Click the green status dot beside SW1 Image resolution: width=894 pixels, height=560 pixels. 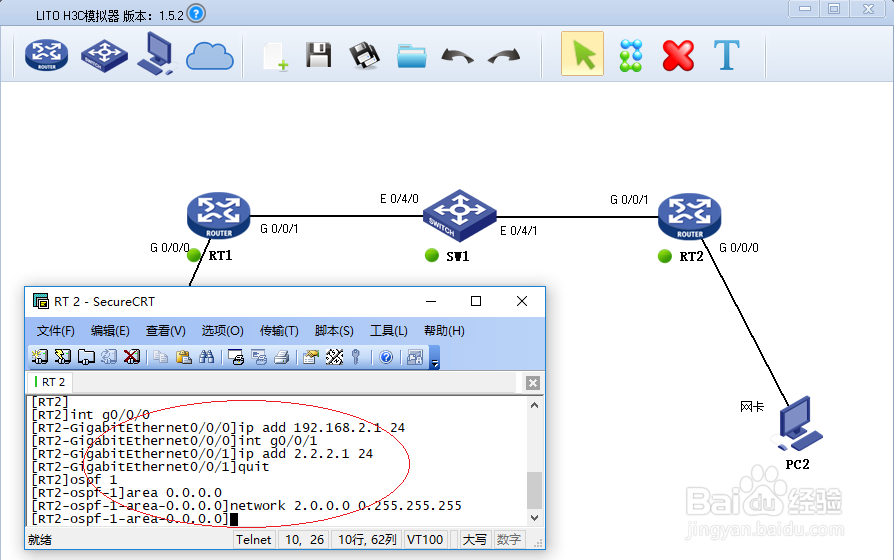point(432,255)
